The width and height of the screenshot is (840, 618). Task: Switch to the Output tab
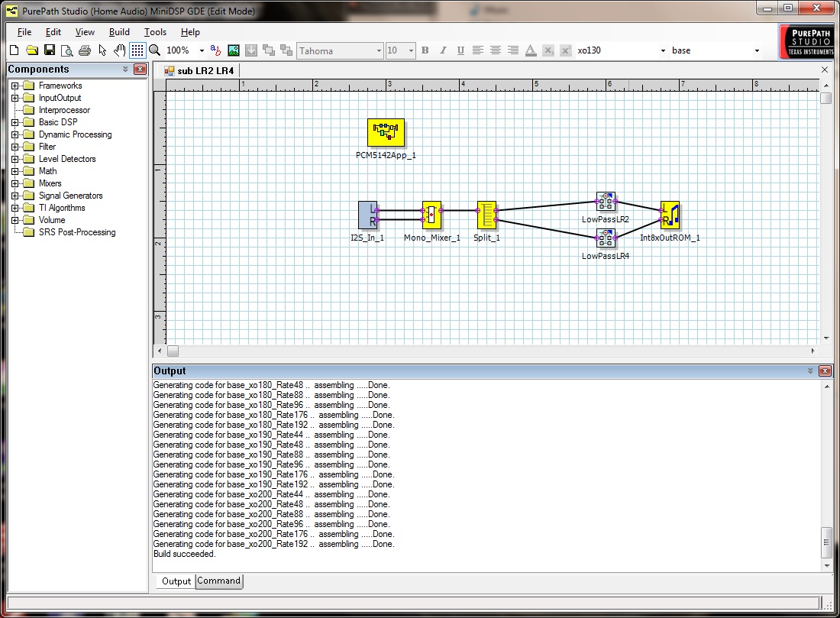176,581
